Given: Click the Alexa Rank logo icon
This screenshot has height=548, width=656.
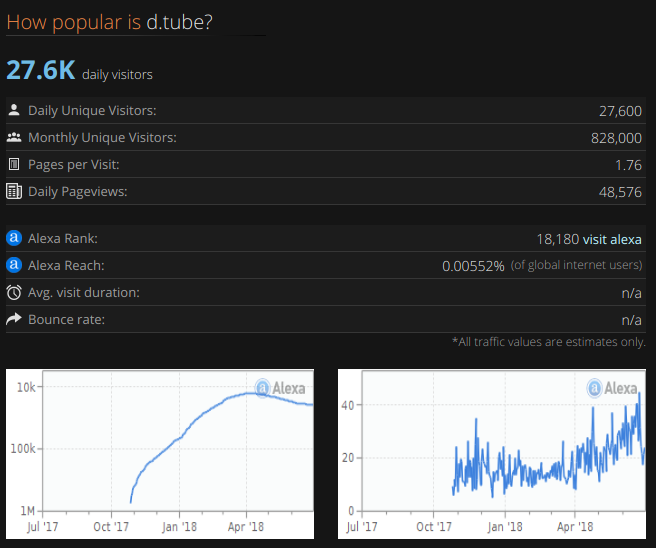Looking at the screenshot, I should pos(14,238).
